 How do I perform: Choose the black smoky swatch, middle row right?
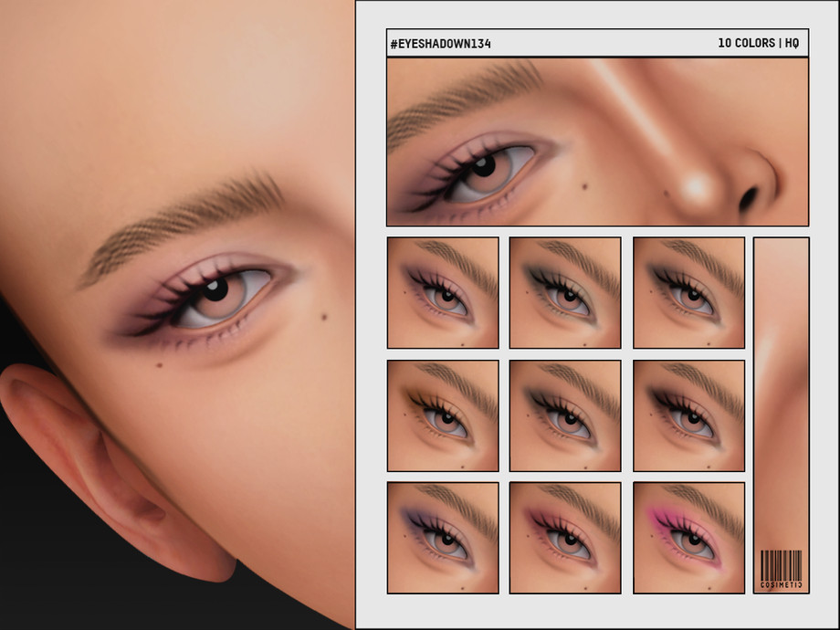pyautogui.click(x=688, y=415)
